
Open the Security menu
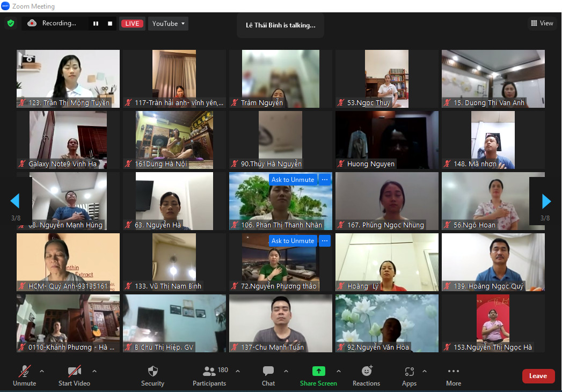point(152,376)
